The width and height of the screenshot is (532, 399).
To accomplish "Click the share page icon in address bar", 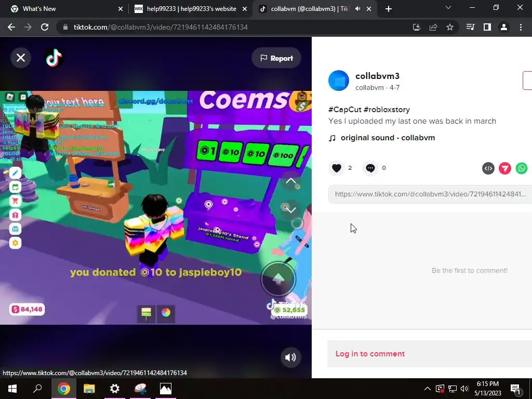I will click(433, 27).
